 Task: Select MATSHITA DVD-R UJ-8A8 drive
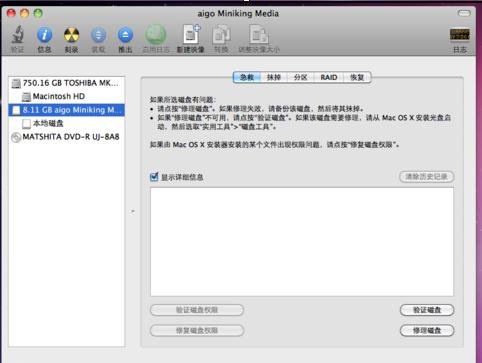tap(67, 137)
